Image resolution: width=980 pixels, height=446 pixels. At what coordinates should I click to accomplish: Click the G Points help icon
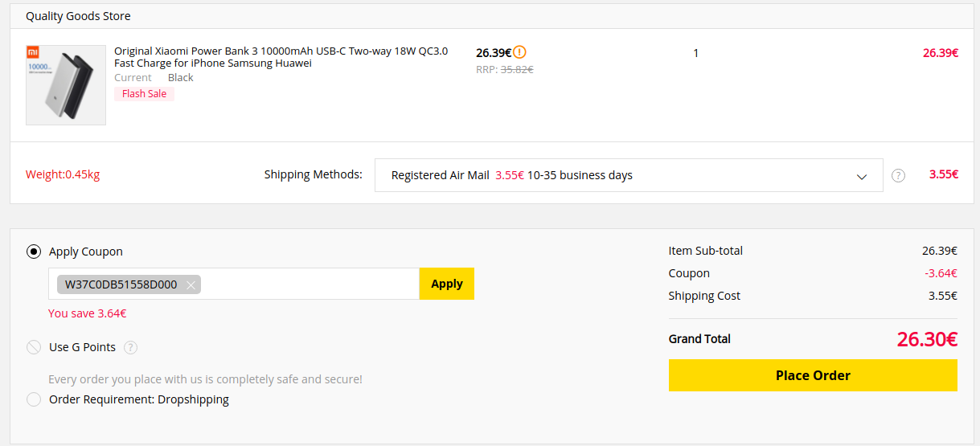pos(131,347)
